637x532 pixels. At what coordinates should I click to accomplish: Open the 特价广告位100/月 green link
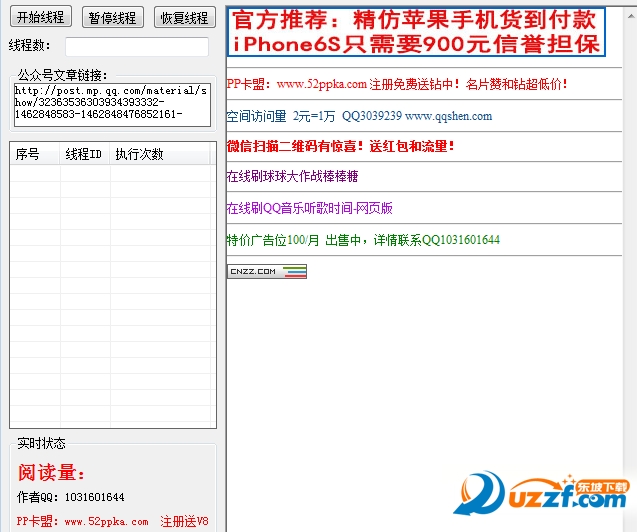(x=363, y=240)
